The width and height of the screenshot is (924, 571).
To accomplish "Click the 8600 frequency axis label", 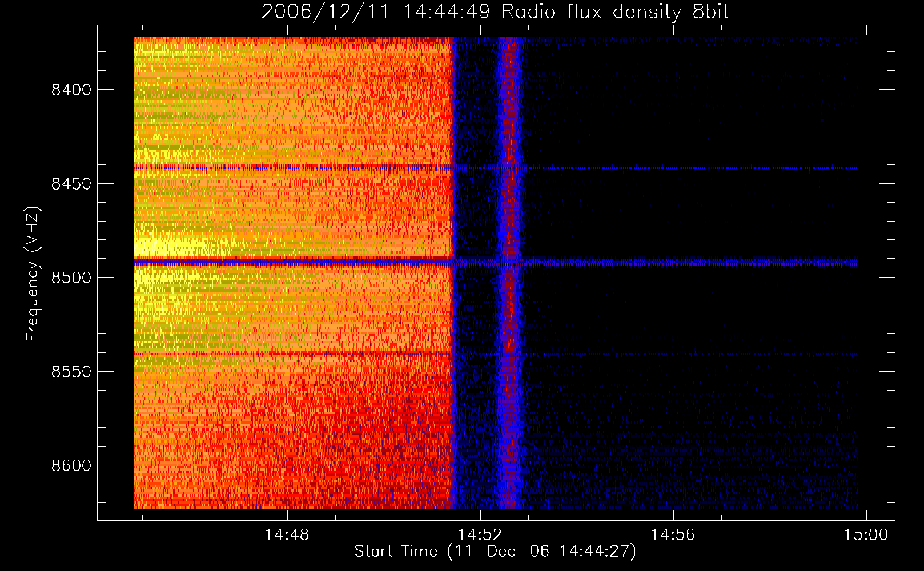I will pyautogui.click(x=71, y=465).
